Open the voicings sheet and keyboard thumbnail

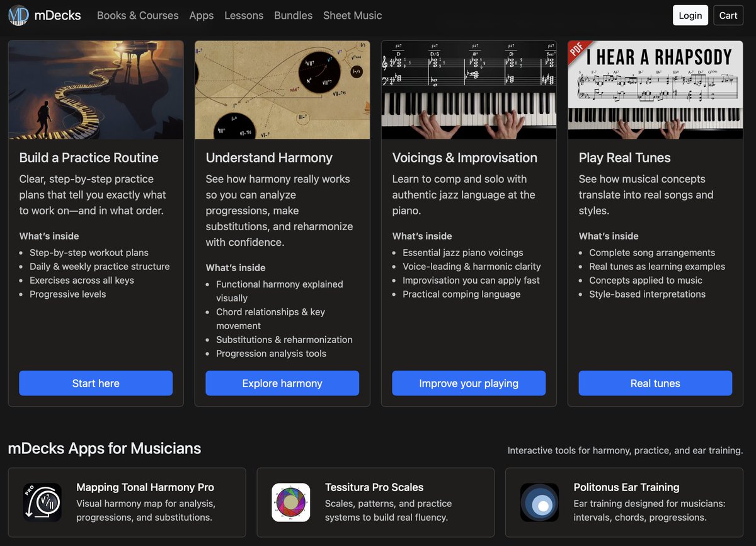coord(469,90)
